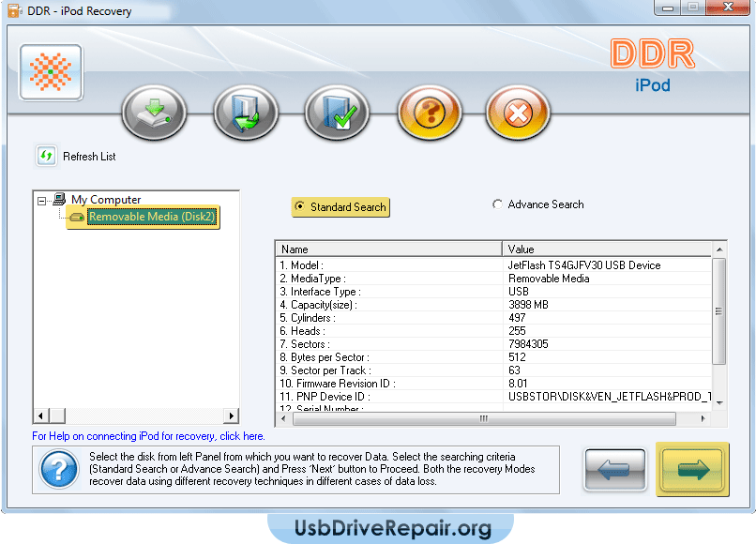Viewport: 756px width, 544px height.
Task: Select the '5. Cylinders :' row name
Action: (308, 318)
